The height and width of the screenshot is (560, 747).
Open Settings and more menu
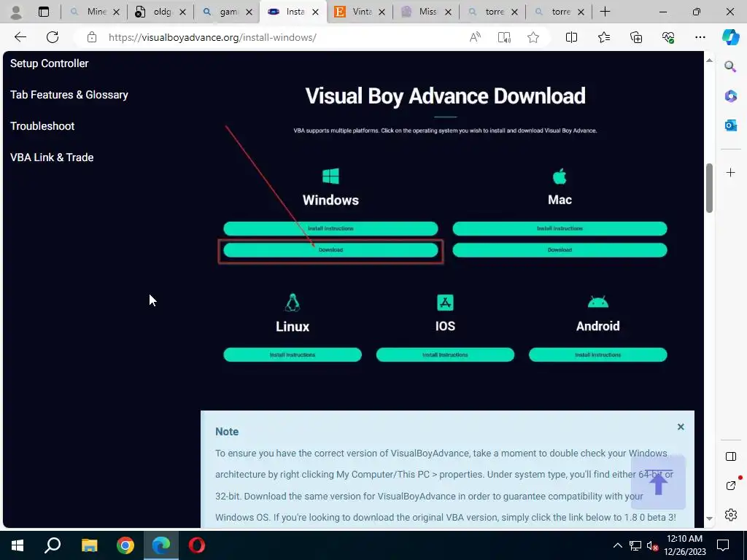700,37
